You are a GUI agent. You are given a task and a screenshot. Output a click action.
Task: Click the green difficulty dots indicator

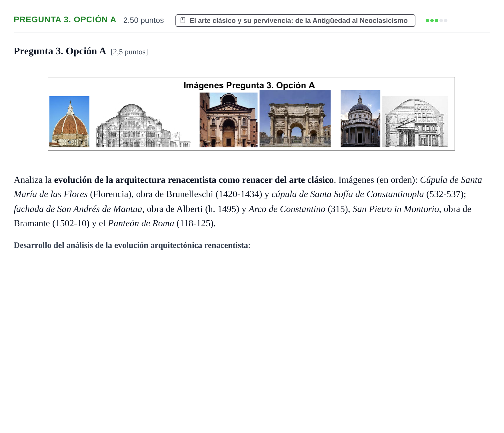click(436, 21)
